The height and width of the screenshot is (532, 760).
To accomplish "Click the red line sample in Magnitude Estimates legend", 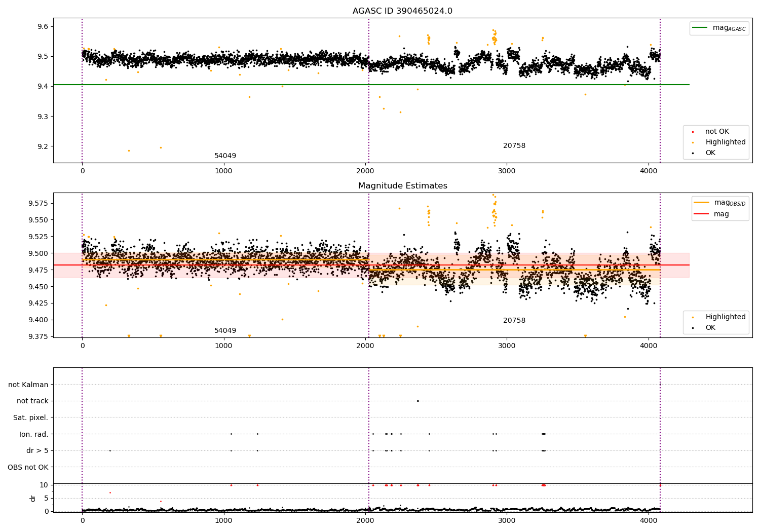I will (701, 214).
